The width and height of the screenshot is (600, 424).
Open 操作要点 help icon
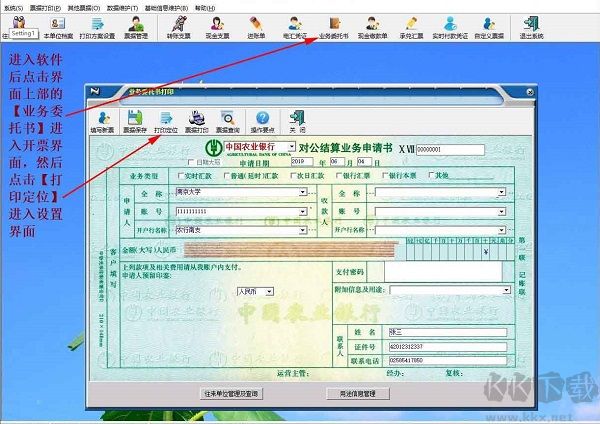coord(262,122)
